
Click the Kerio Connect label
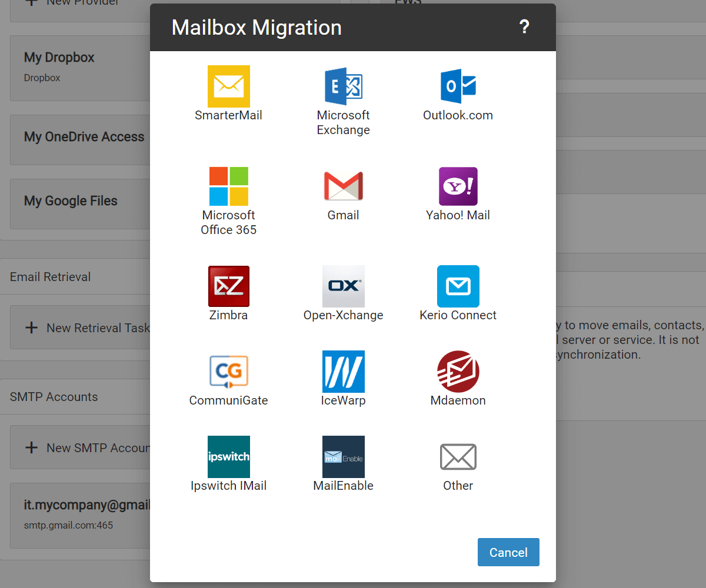458,315
